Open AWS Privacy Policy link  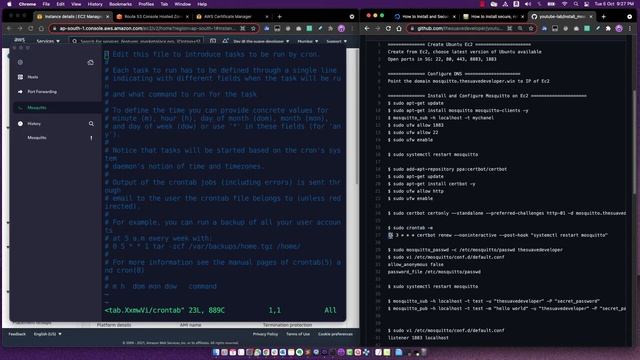click(x=265, y=334)
